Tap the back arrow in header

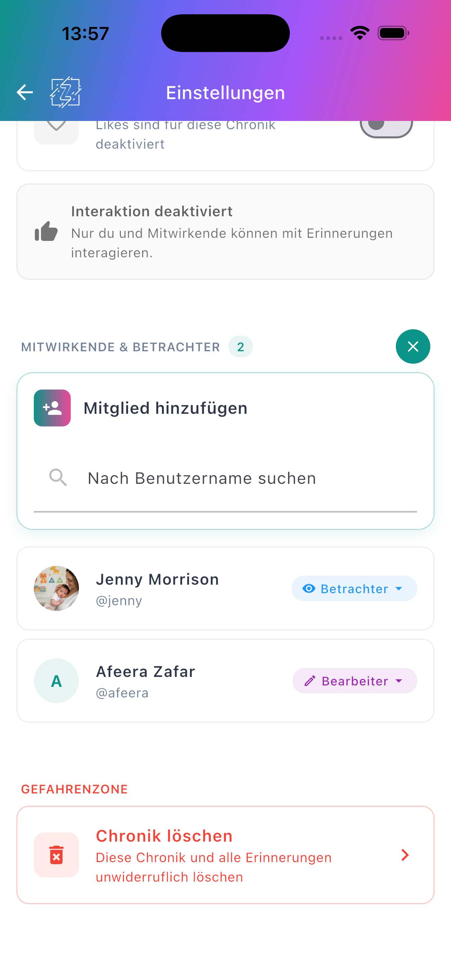25,93
